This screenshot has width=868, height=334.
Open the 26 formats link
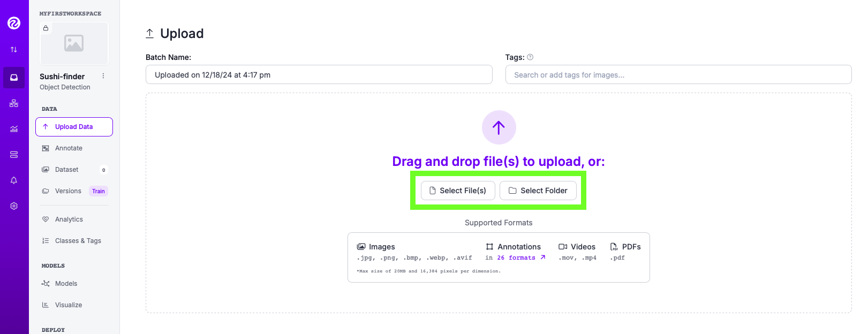[x=521, y=257]
